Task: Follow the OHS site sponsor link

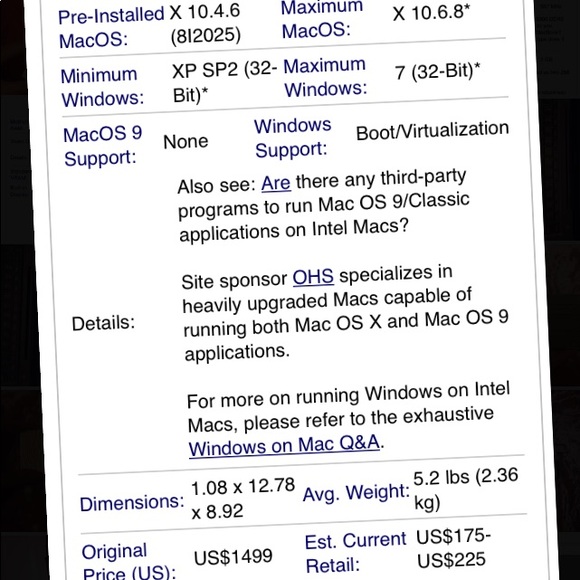Action: (313, 277)
